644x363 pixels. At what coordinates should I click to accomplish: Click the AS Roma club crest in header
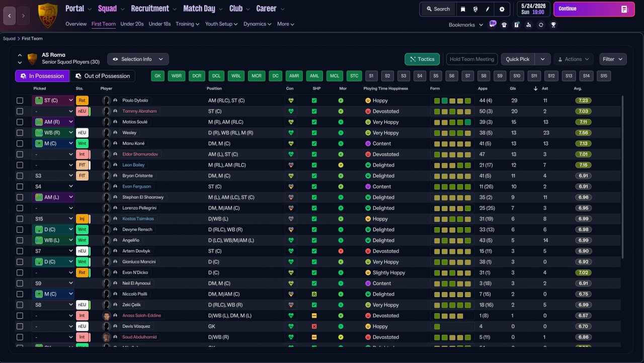[x=48, y=16]
